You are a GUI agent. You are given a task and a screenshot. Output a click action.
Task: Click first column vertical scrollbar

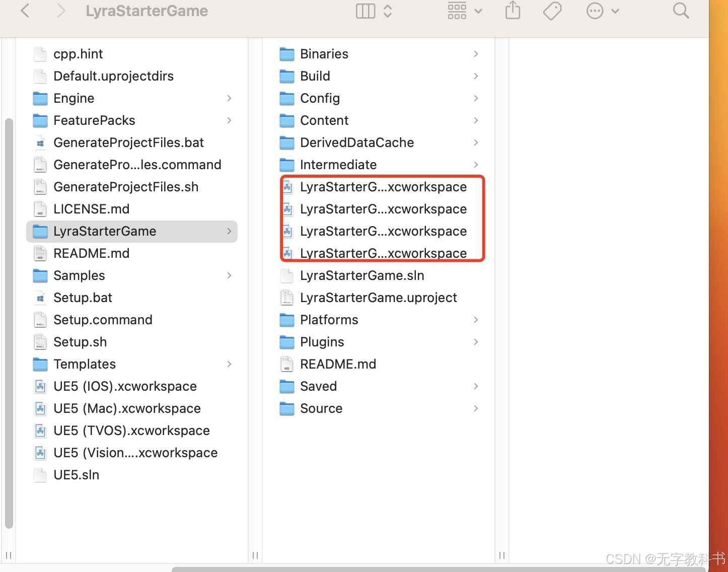(x=9, y=323)
